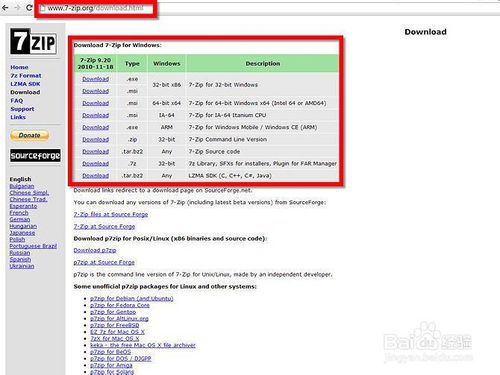Switch language to Bulgarian
500x375 pixels.
tap(22, 186)
